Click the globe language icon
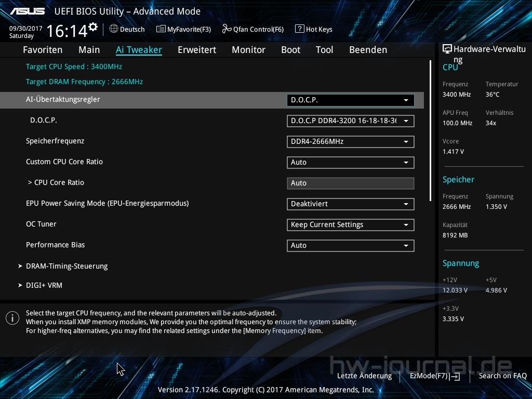 tap(114, 29)
